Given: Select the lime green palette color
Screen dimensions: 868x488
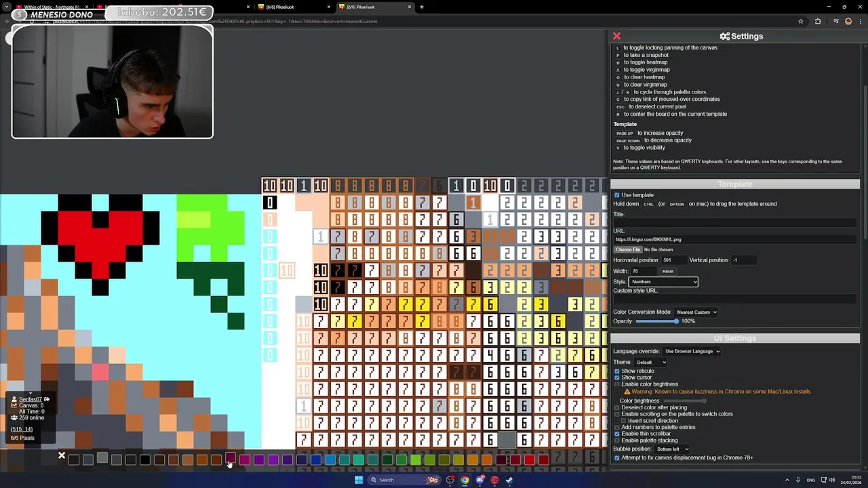Looking at the screenshot, I should coord(416,460).
